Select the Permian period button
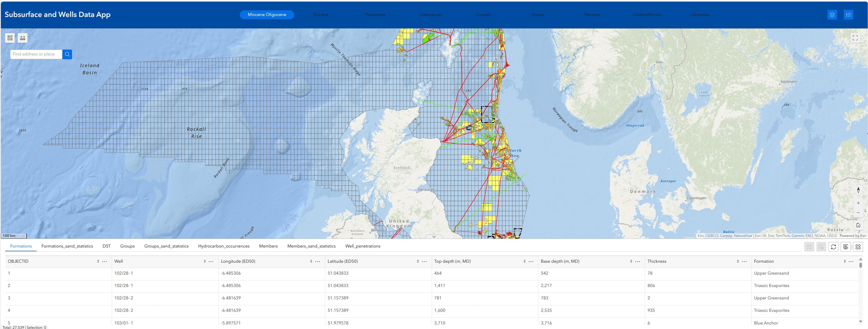Image resolution: width=868 pixels, height=329 pixels. [592, 14]
